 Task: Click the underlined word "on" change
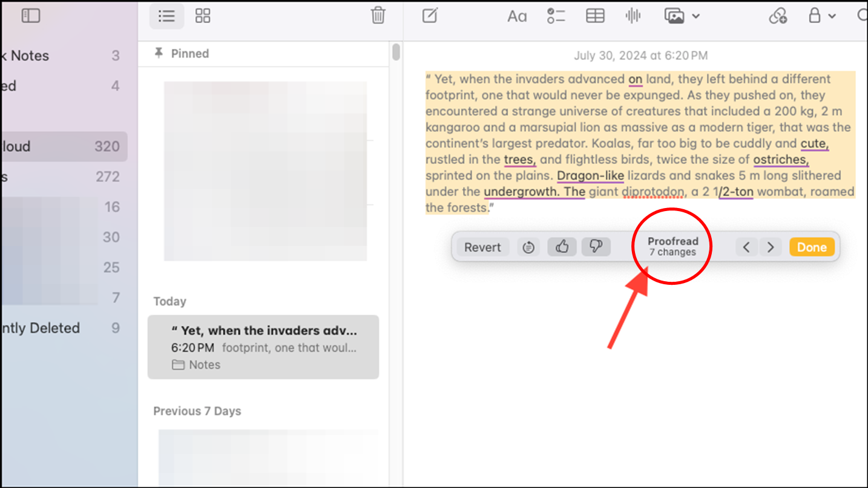point(635,79)
